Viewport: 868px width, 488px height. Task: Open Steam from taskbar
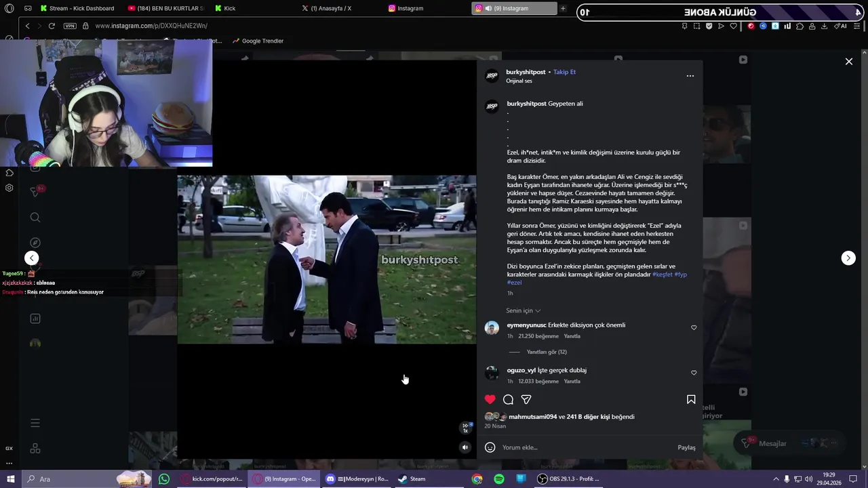tap(412, 479)
